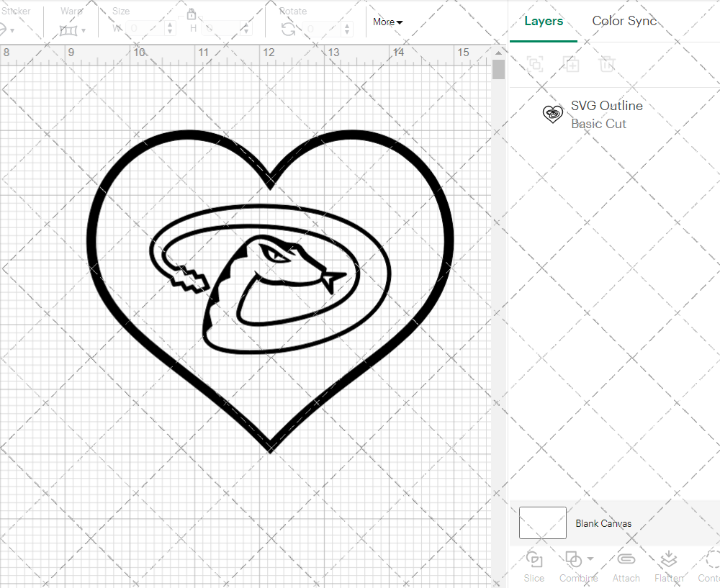Open the Basic Cut operation for SVG Outline
The height and width of the screenshot is (588, 720).
(598, 124)
